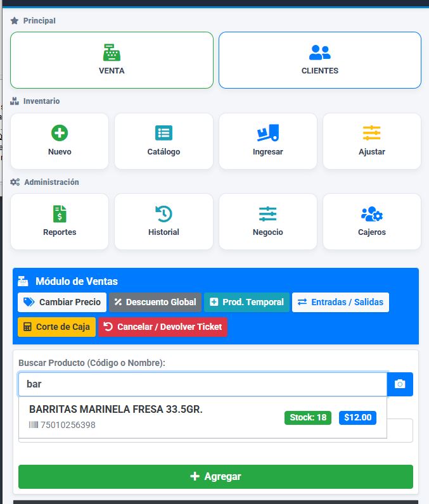Click the Inventario section heading

point(41,101)
